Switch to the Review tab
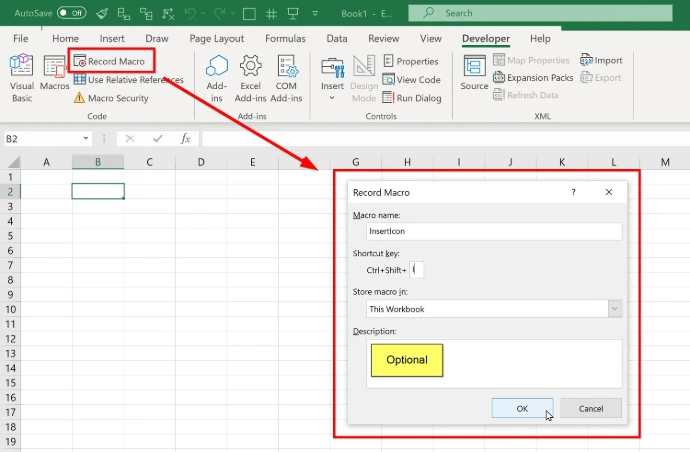 pyautogui.click(x=384, y=38)
